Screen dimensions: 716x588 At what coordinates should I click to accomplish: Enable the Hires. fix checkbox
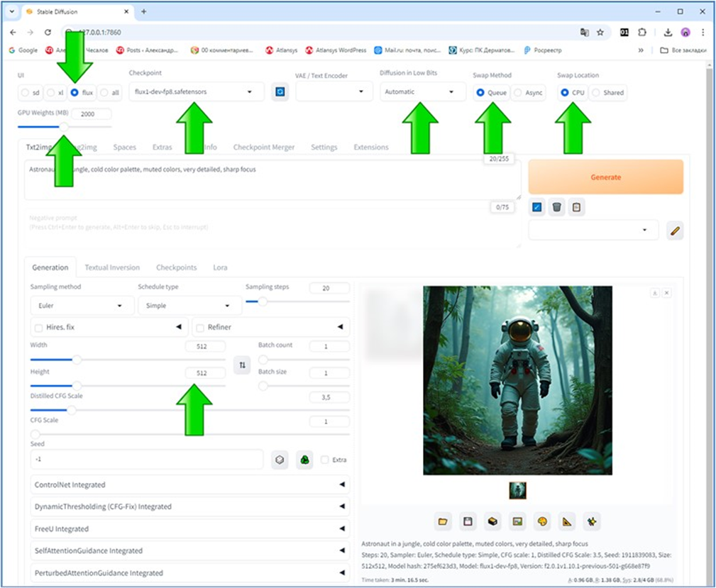38,328
